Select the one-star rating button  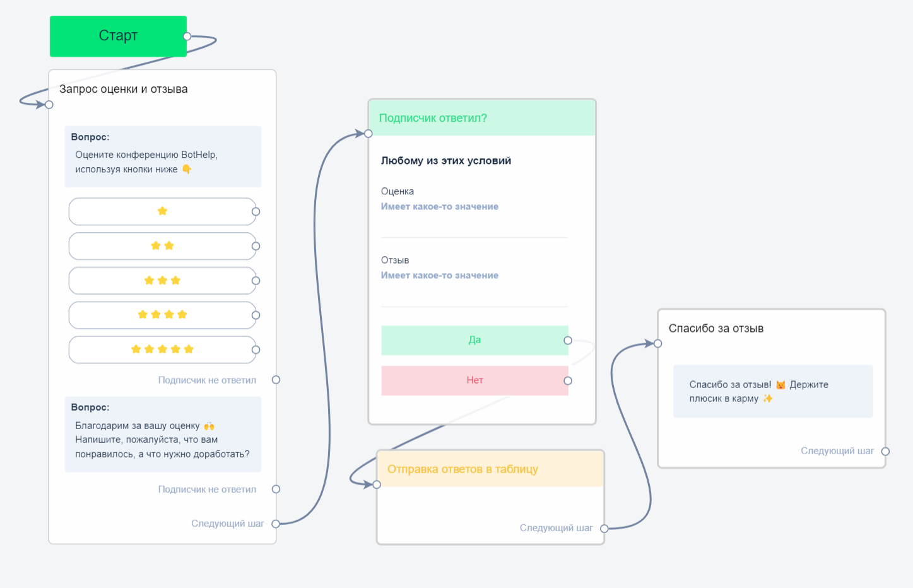coord(162,211)
